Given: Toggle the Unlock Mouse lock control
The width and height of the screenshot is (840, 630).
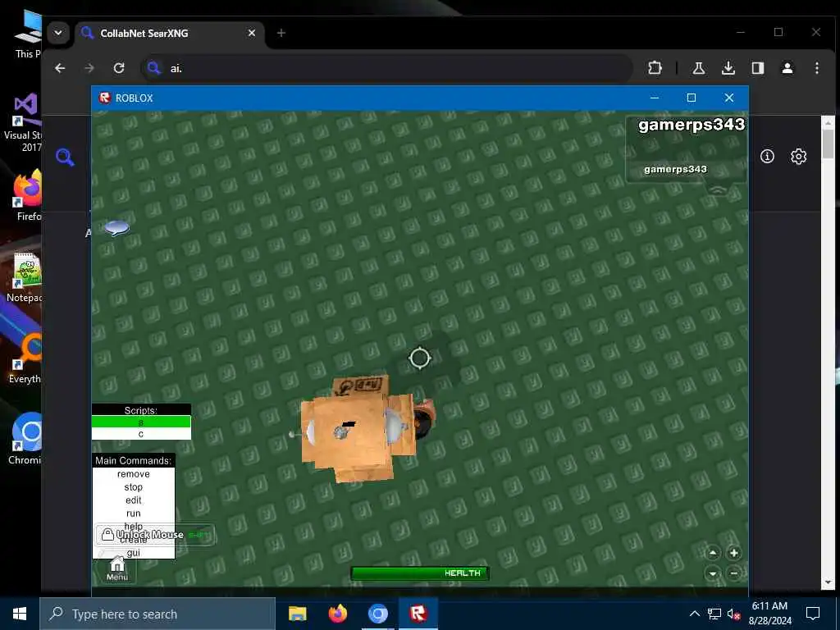Looking at the screenshot, I should click(155, 535).
